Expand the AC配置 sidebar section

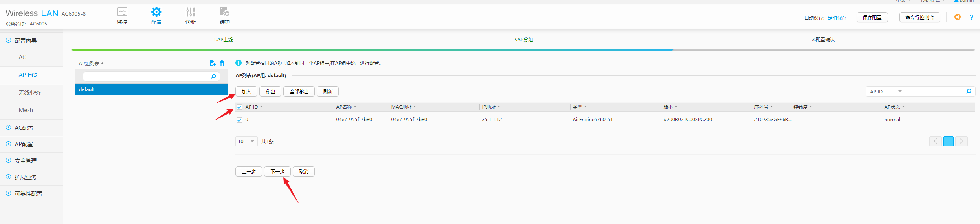click(x=24, y=128)
